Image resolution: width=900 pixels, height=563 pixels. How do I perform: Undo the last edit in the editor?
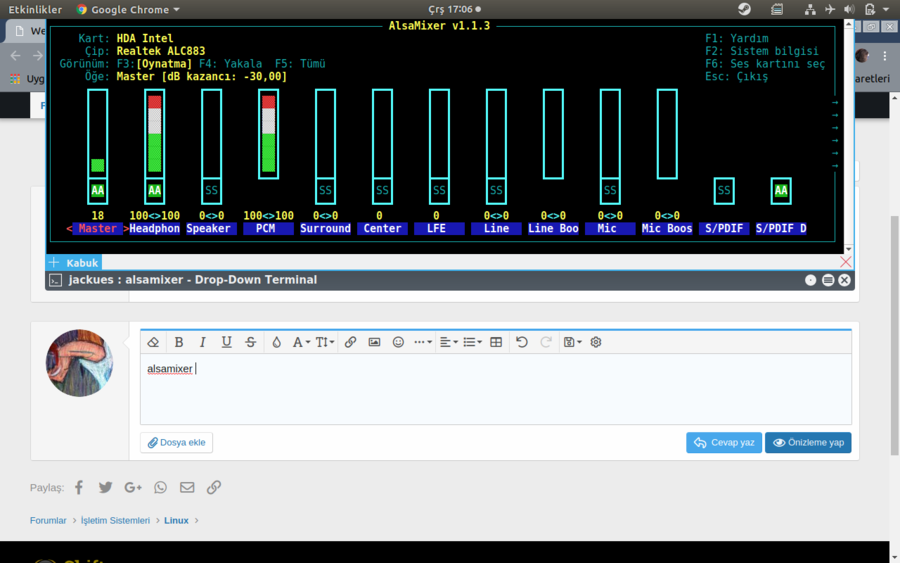click(x=521, y=342)
